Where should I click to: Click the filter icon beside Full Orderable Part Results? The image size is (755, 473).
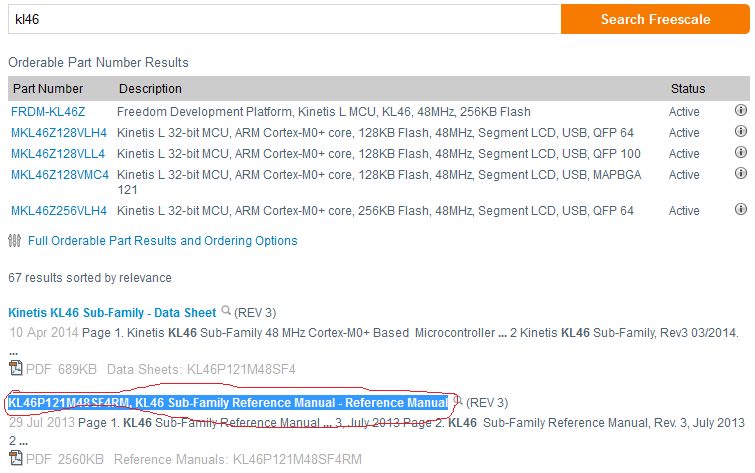pos(14,240)
